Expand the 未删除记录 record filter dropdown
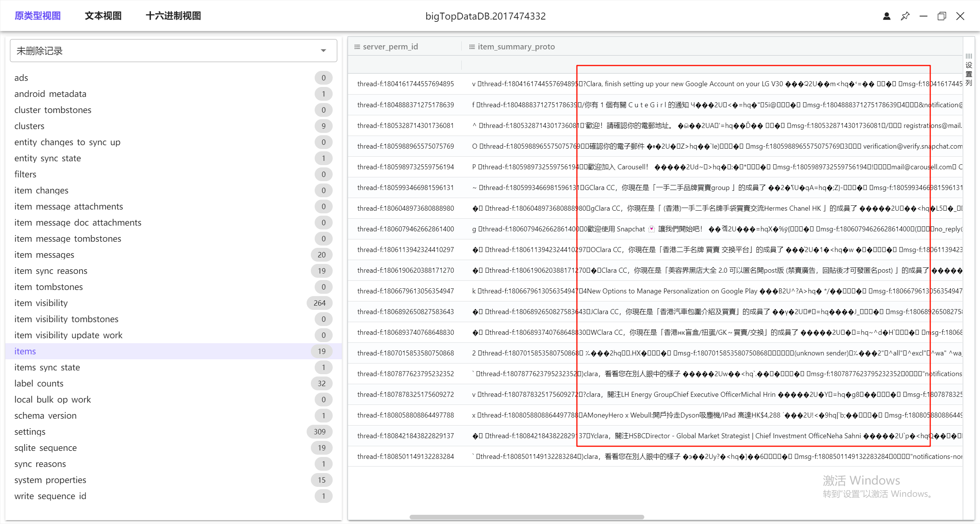The width and height of the screenshot is (980, 524). click(323, 51)
